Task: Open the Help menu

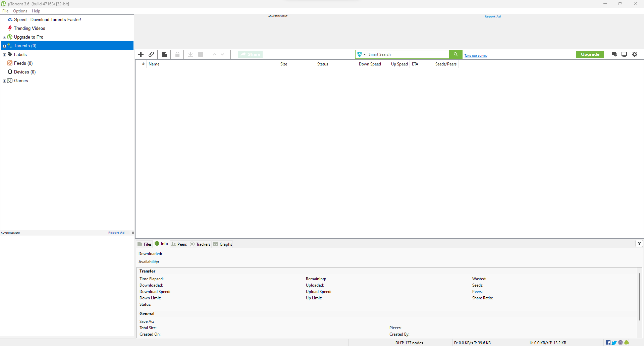Action: point(36,11)
